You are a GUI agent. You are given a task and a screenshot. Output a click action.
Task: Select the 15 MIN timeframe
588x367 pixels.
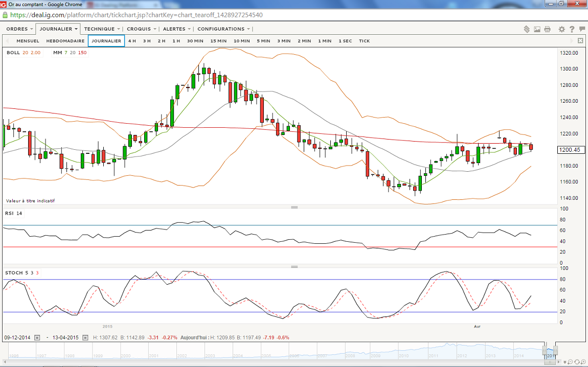[x=218, y=41]
